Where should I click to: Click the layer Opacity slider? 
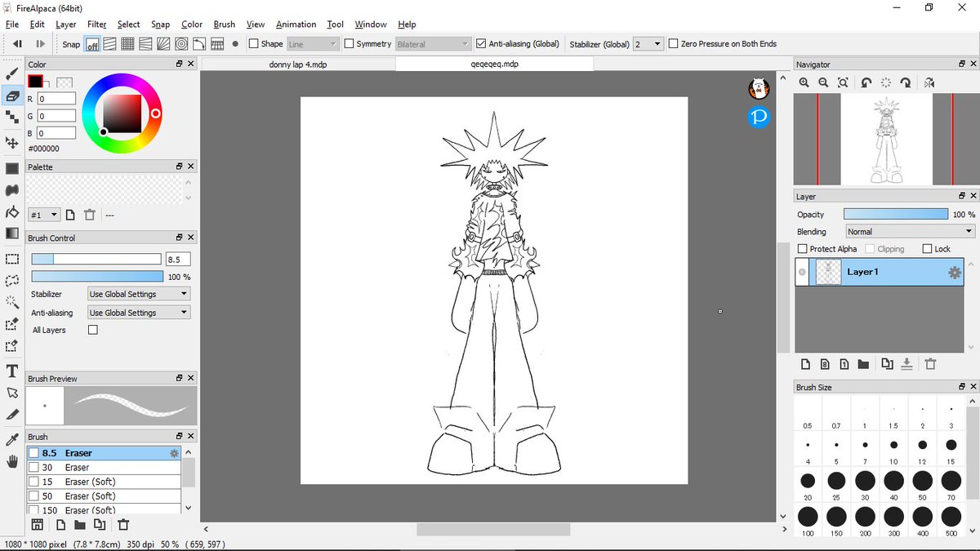[x=896, y=214]
